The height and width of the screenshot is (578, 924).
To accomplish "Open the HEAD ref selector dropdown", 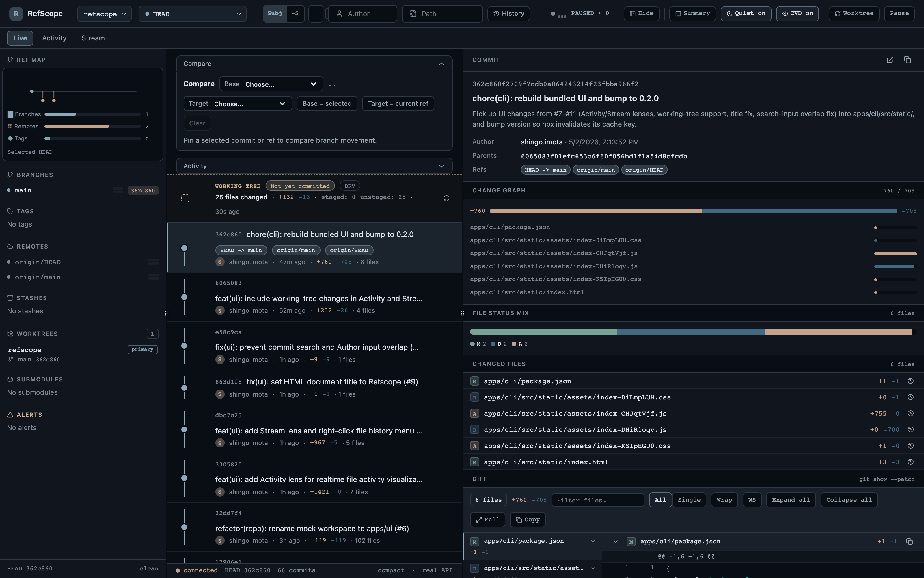I will click(x=192, y=14).
